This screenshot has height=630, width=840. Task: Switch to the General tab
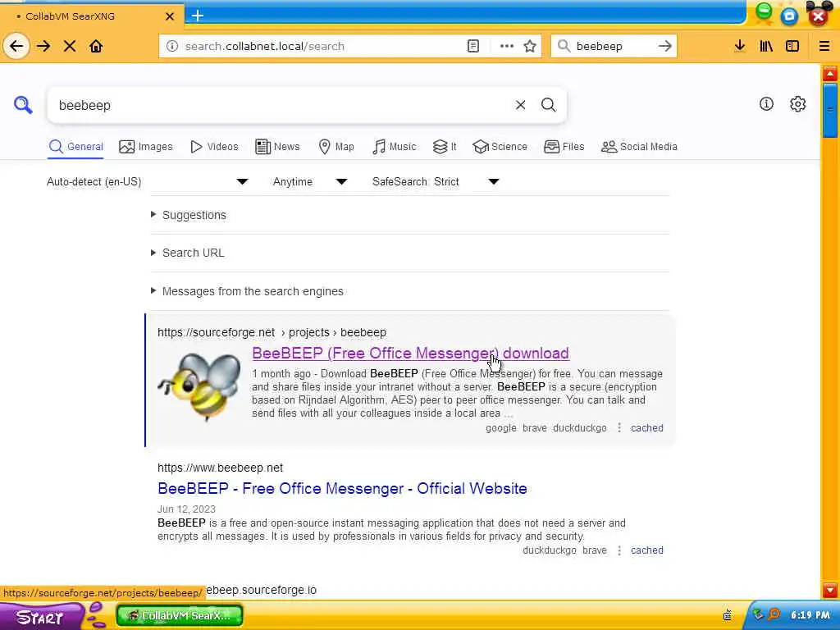coord(75,147)
